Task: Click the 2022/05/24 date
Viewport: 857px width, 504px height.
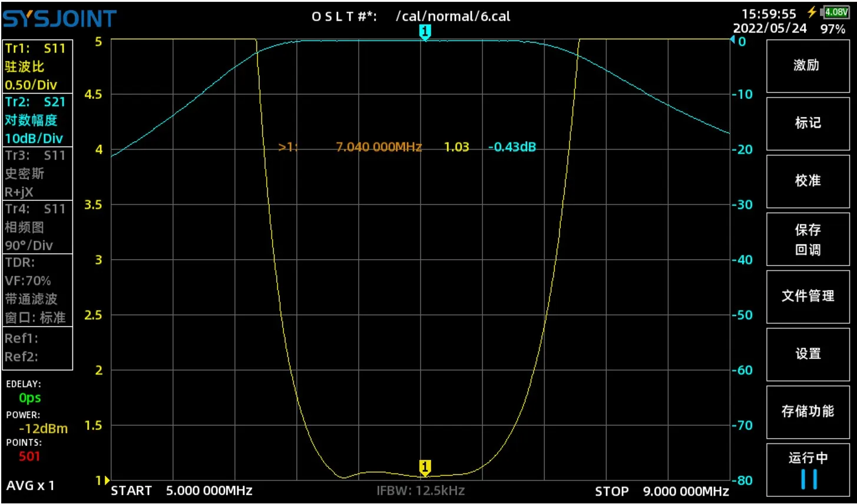Action: pyautogui.click(x=770, y=28)
